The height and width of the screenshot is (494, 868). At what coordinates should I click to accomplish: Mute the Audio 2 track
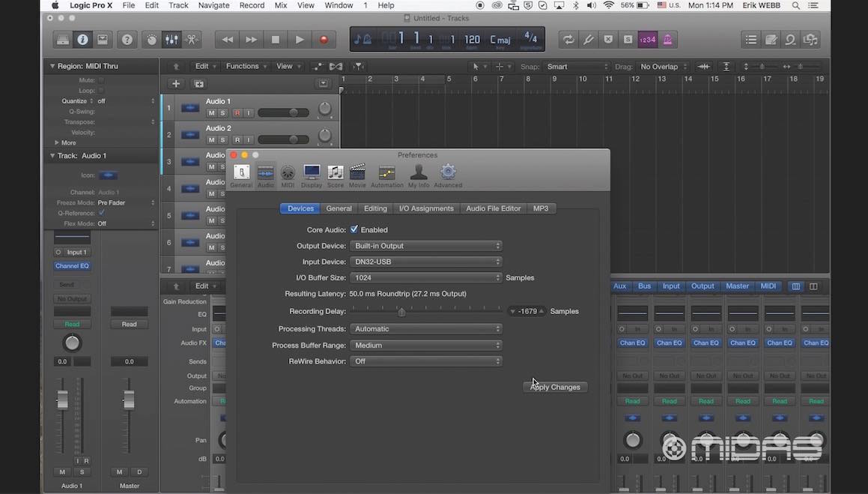pyautogui.click(x=211, y=140)
